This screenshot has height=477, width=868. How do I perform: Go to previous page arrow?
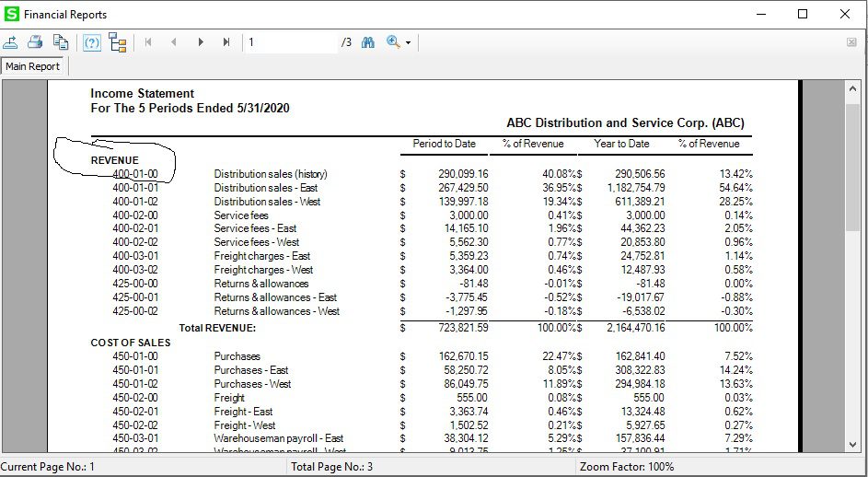tap(174, 42)
